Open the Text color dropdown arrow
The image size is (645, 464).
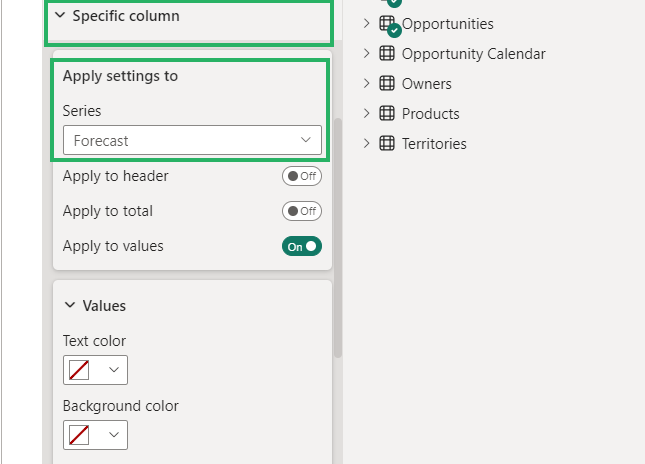tap(114, 370)
